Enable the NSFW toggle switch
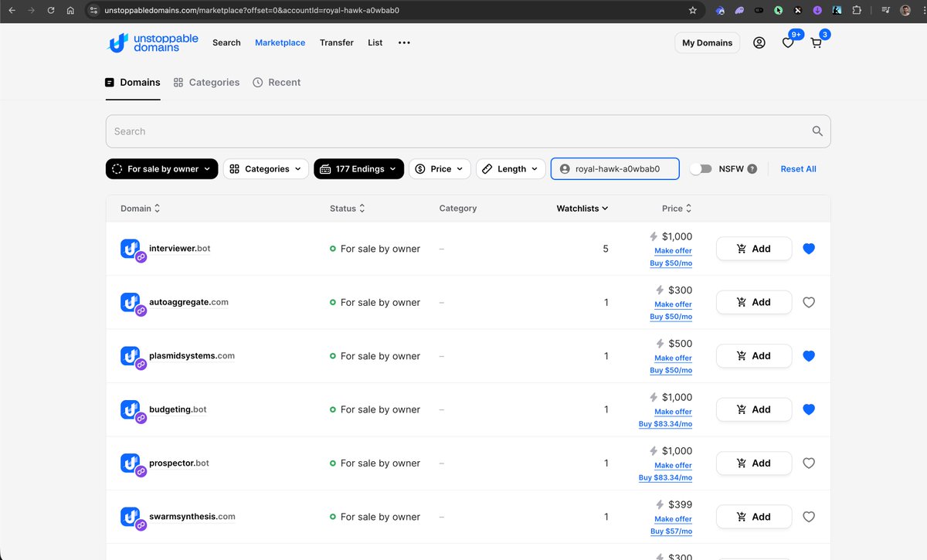927x560 pixels. click(701, 169)
